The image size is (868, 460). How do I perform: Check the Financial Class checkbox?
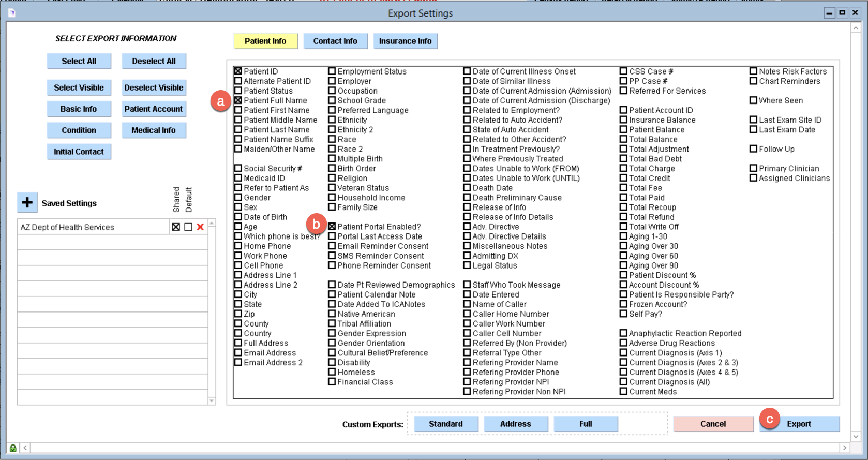pyautogui.click(x=332, y=382)
